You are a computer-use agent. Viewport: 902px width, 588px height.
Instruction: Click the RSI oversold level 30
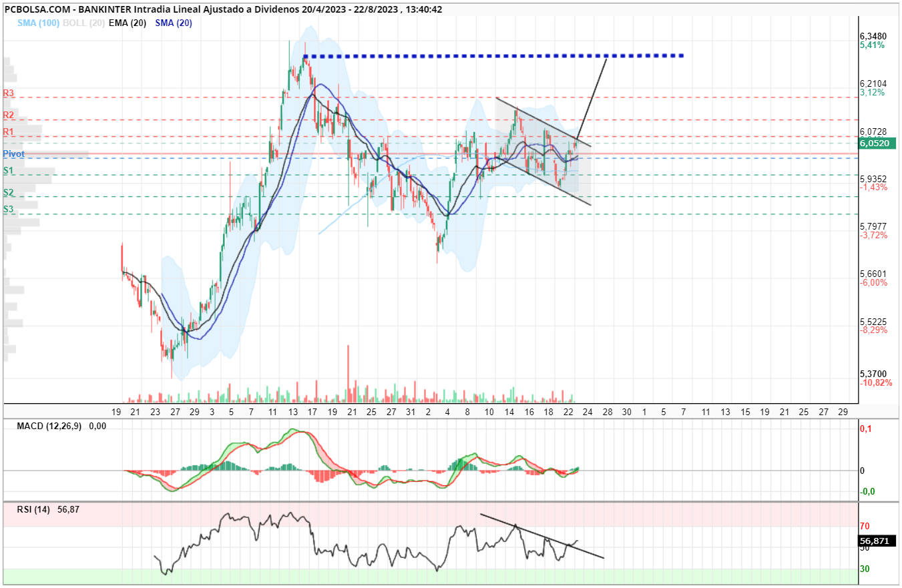[864, 569]
